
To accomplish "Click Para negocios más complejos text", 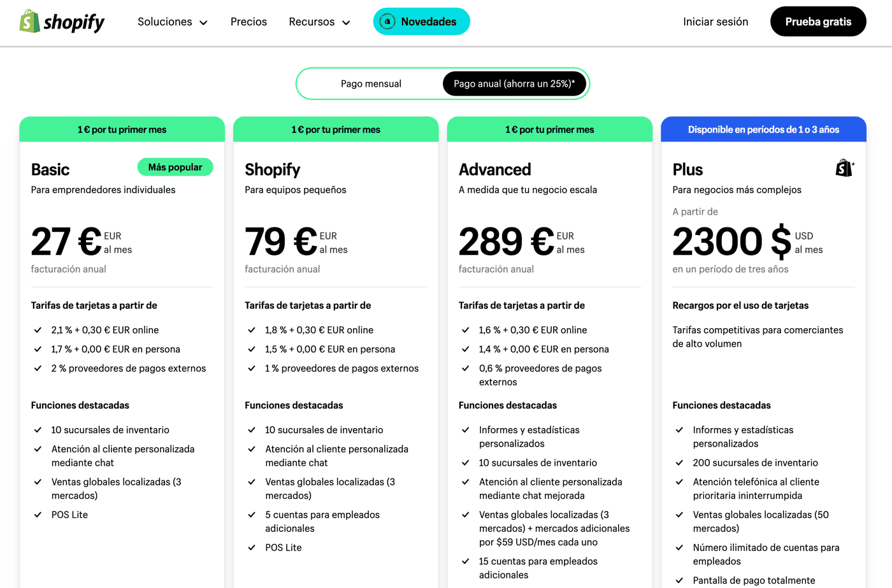I will click(x=737, y=190).
